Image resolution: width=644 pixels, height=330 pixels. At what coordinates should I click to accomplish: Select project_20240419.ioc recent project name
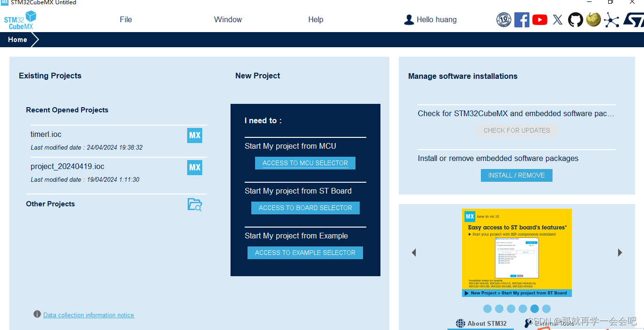[67, 167]
